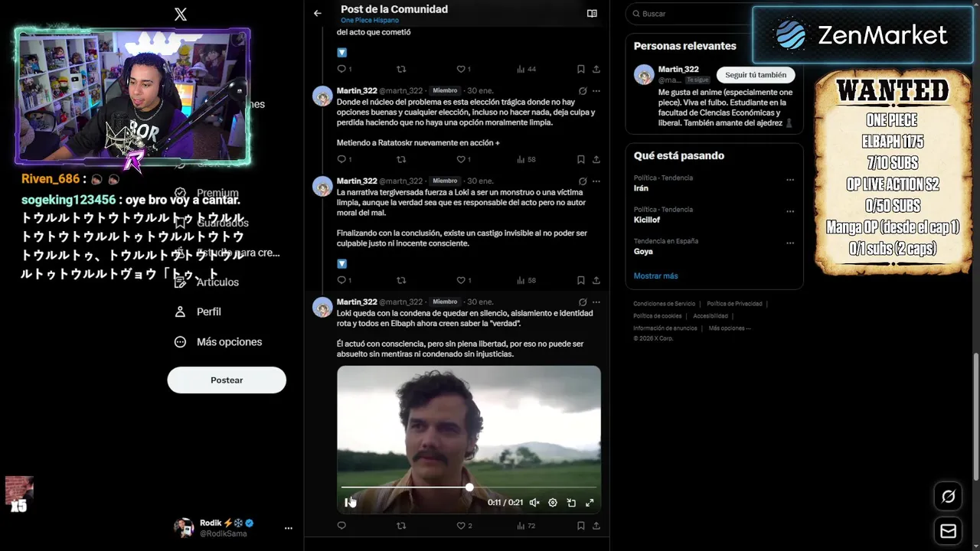Click the Postear button
The image size is (980, 551).
click(227, 380)
